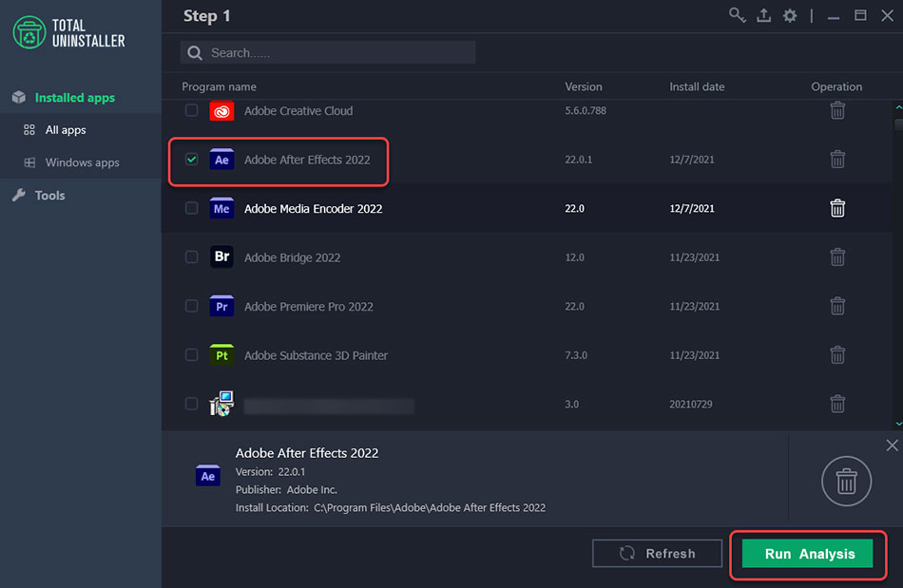Check the Adobe Bridge 2022 checkbox
Screen dimensions: 903x588
192,256
